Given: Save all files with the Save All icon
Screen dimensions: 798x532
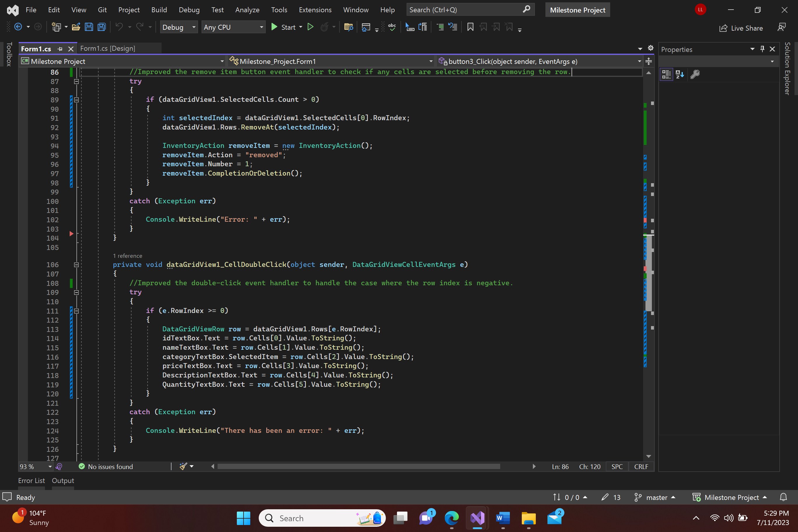Looking at the screenshot, I should click(x=101, y=27).
